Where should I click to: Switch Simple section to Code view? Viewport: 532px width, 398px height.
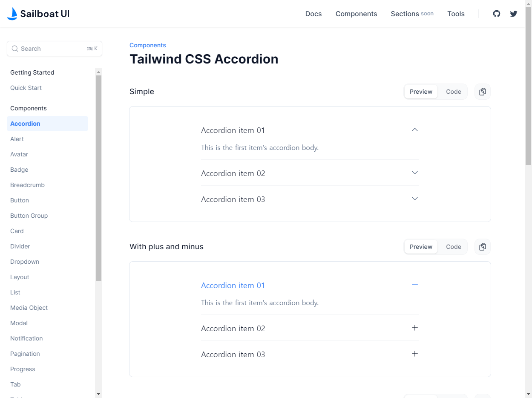[x=453, y=92]
